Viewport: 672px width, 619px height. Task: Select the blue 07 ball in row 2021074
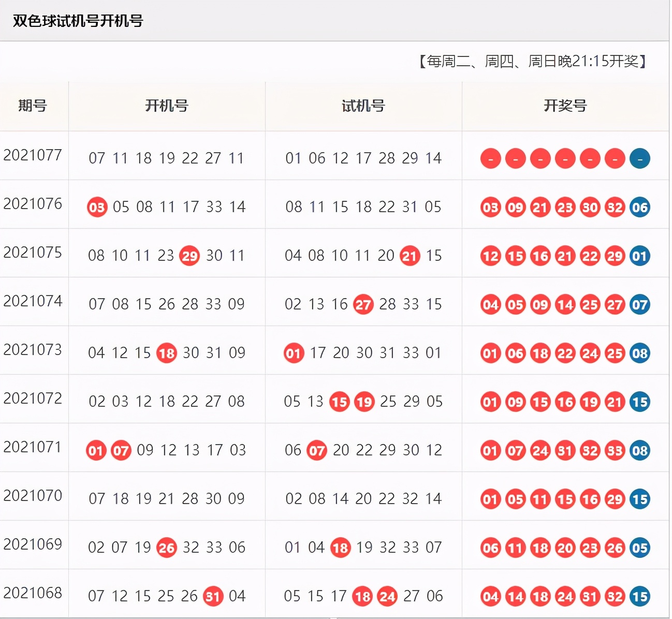click(639, 305)
